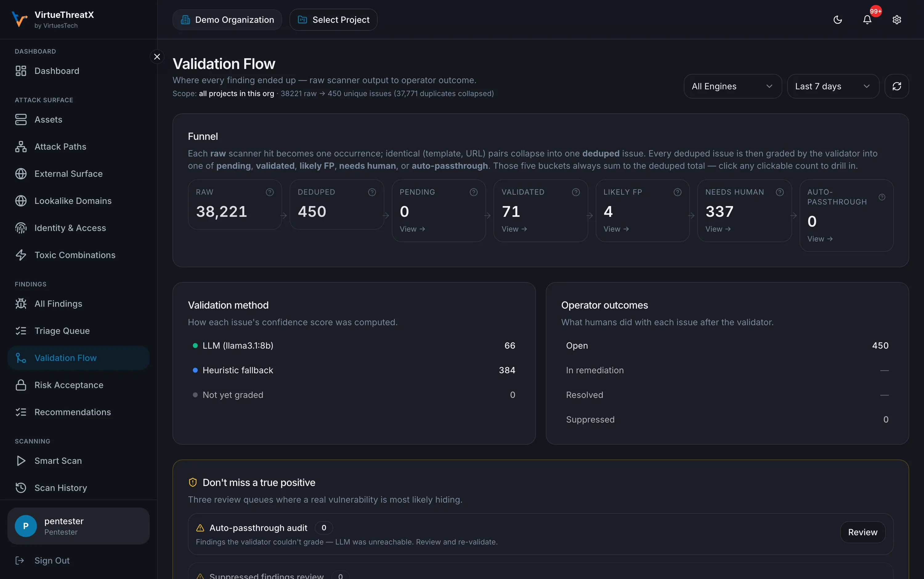Viewport: 924px width, 579px height.
Task: Click the Smart Scan play icon
Action: [21, 461]
